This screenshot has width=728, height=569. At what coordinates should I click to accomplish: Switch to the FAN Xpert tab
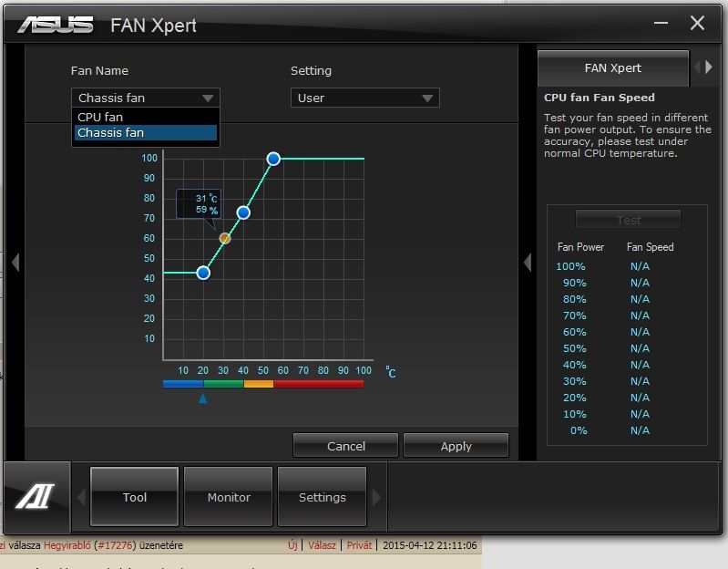[x=613, y=68]
